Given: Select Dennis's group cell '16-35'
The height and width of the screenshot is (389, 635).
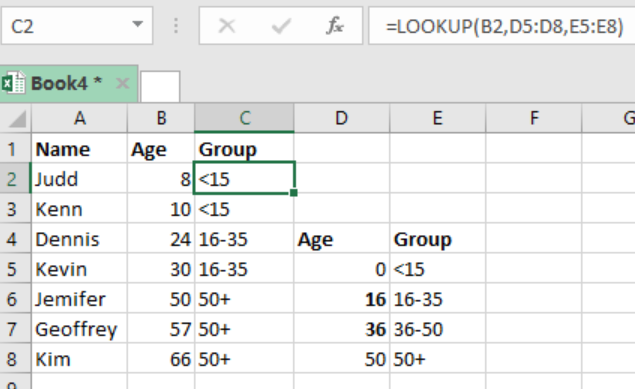Looking at the screenshot, I should pyautogui.click(x=244, y=239).
